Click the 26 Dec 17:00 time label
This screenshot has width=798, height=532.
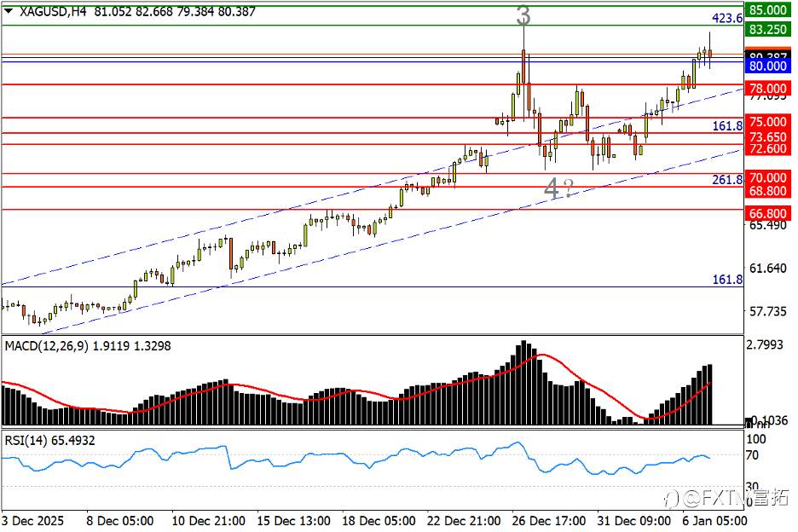pyautogui.click(x=549, y=521)
